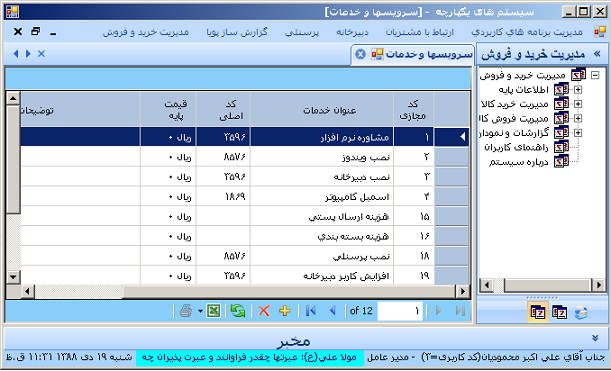The height and width of the screenshot is (371, 611).
Task: Click توضیحات column header
Action: [80, 110]
